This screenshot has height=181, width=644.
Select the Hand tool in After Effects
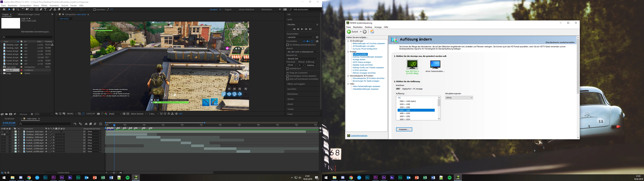(13, 10)
